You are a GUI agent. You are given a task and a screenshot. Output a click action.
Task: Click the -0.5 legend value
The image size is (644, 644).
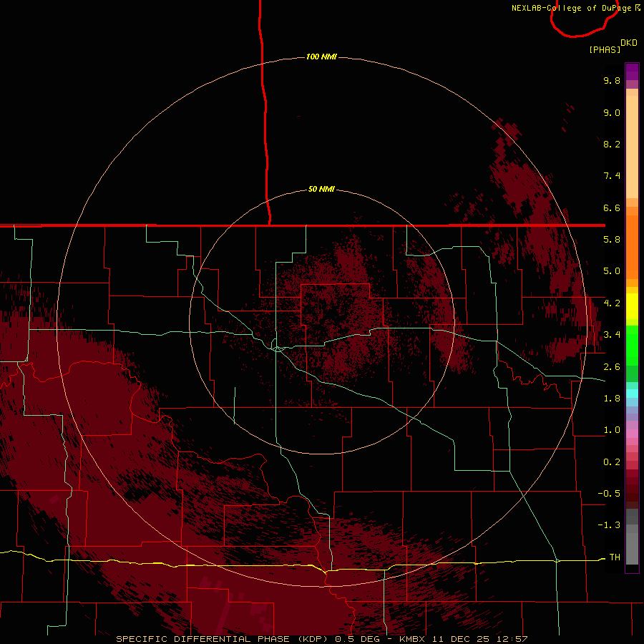[609, 494]
